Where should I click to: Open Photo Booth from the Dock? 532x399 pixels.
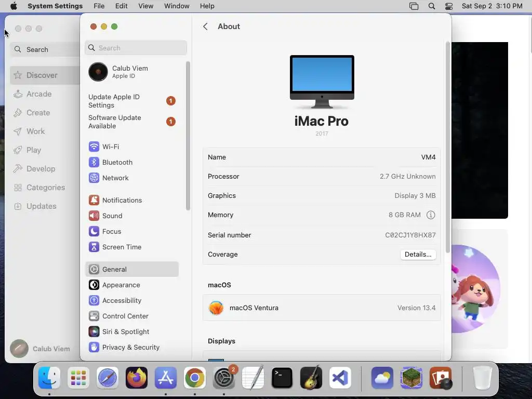pyautogui.click(x=441, y=378)
